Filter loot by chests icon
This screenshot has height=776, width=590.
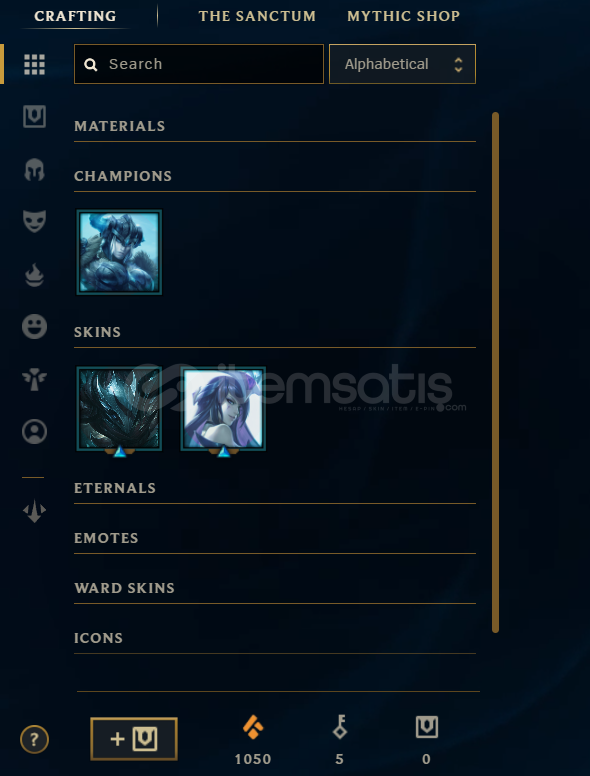click(x=34, y=117)
